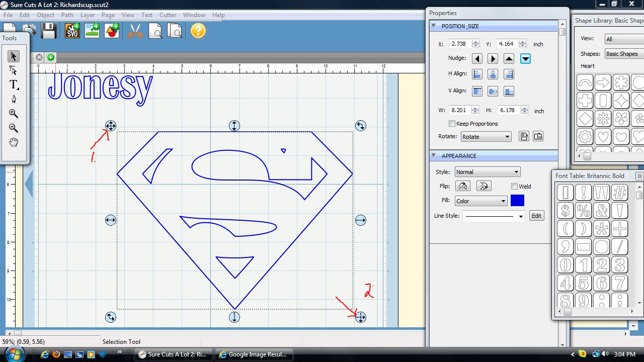Nudge selection down
Screen dimensions: 644x362
click(x=525, y=59)
